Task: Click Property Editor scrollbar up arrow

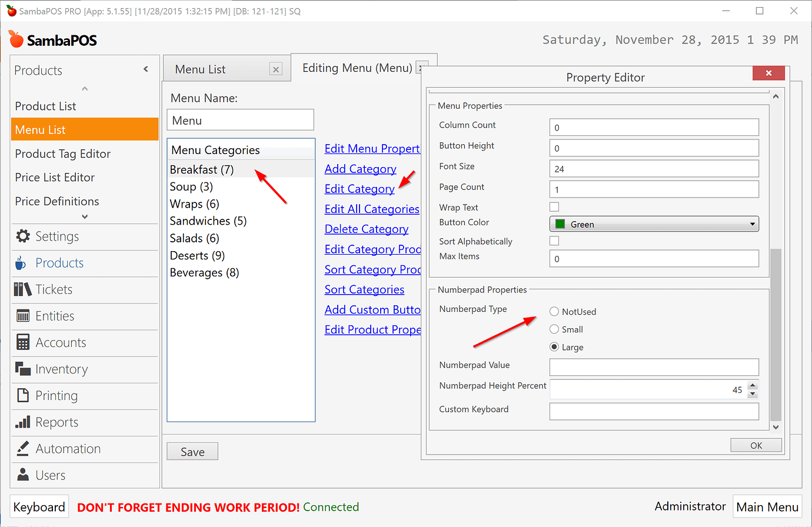Action: coord(776,96)
